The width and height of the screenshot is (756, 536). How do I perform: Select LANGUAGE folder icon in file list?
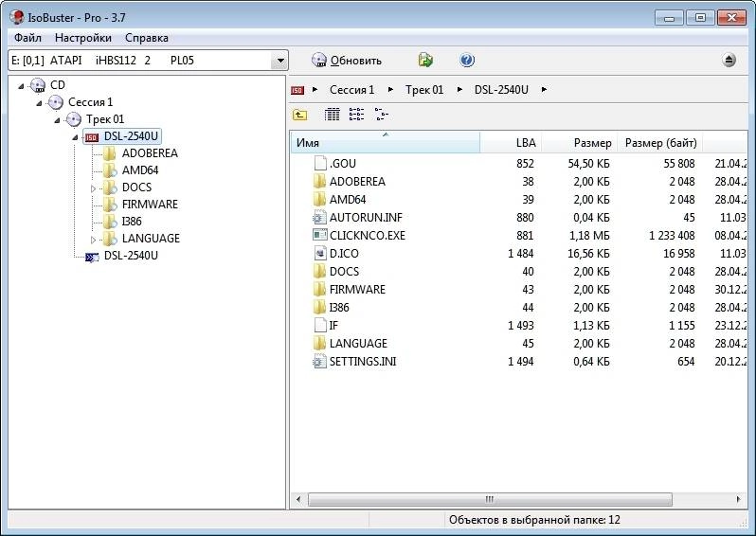pyautogui.click(x=319, y=344)
